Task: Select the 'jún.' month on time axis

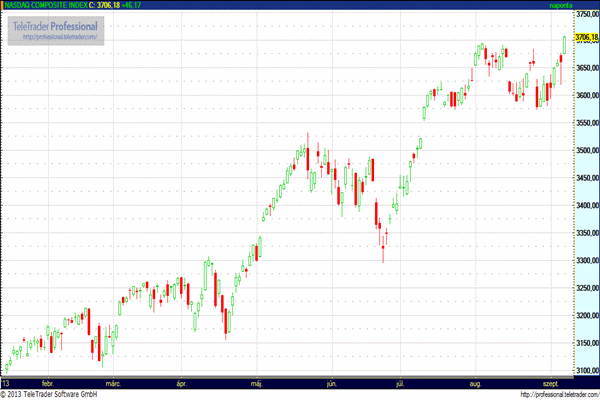Action: click(331, 382)
